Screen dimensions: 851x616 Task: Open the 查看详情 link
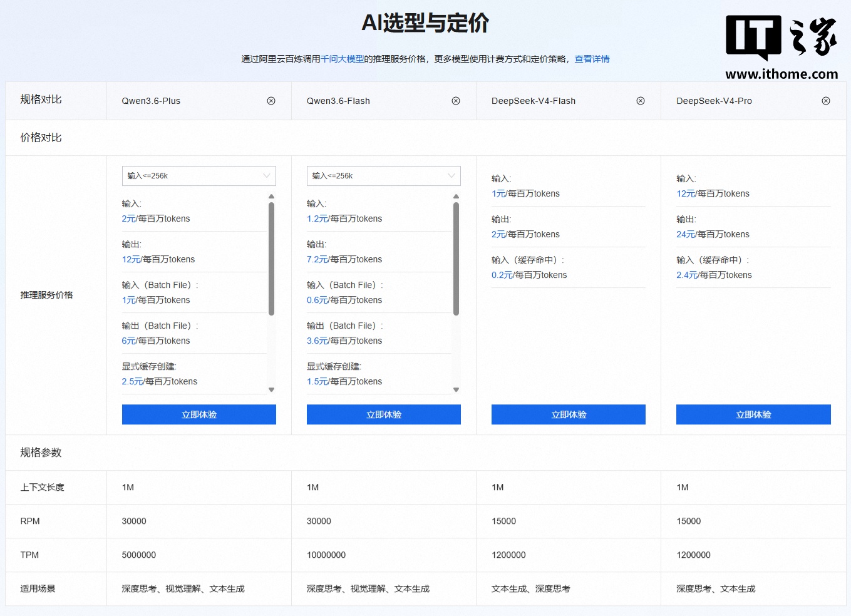pyautogui.click(x=592, y=59)
